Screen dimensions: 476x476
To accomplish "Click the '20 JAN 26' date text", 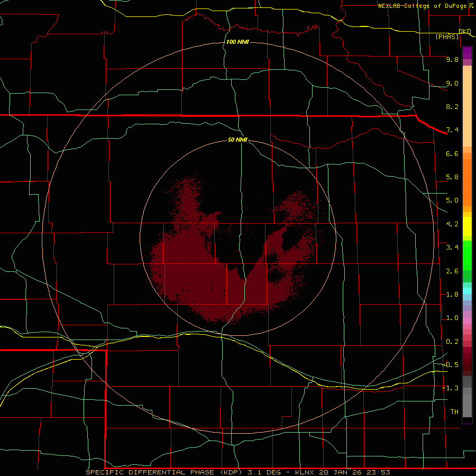I will click(341, 472).
